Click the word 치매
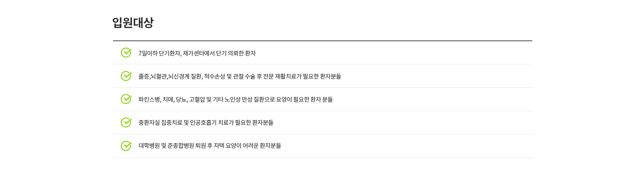Viewport: 644px width, 176px height. [168, 99]
